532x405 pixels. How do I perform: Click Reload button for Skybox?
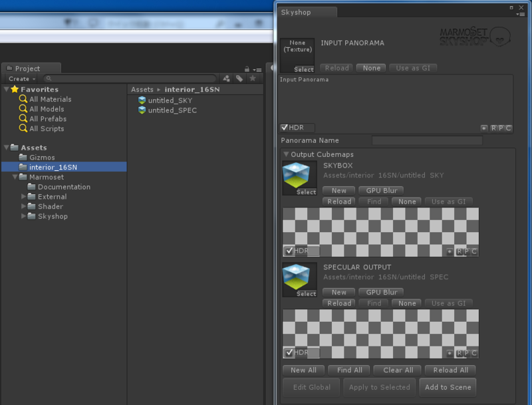[338, 202]
